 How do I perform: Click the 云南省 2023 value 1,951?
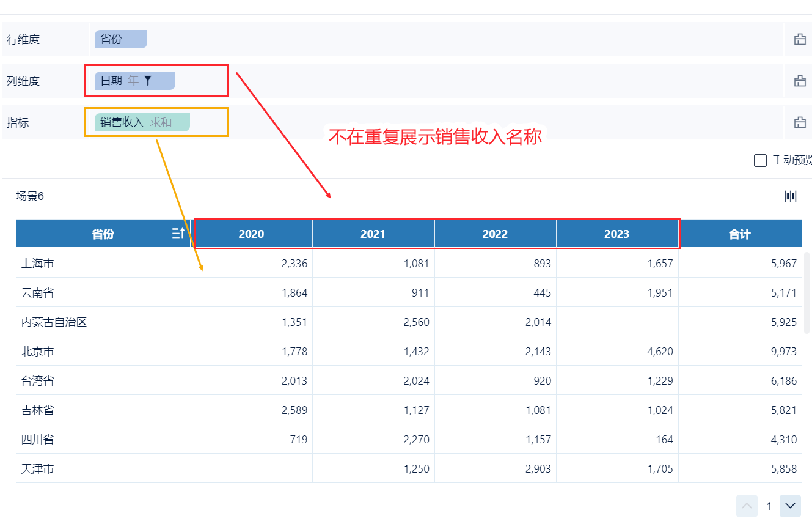click(660, 293)
